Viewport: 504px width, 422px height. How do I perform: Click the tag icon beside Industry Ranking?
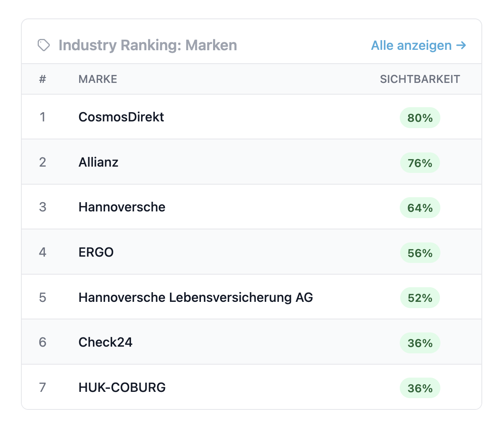click(x=44, y=45)
